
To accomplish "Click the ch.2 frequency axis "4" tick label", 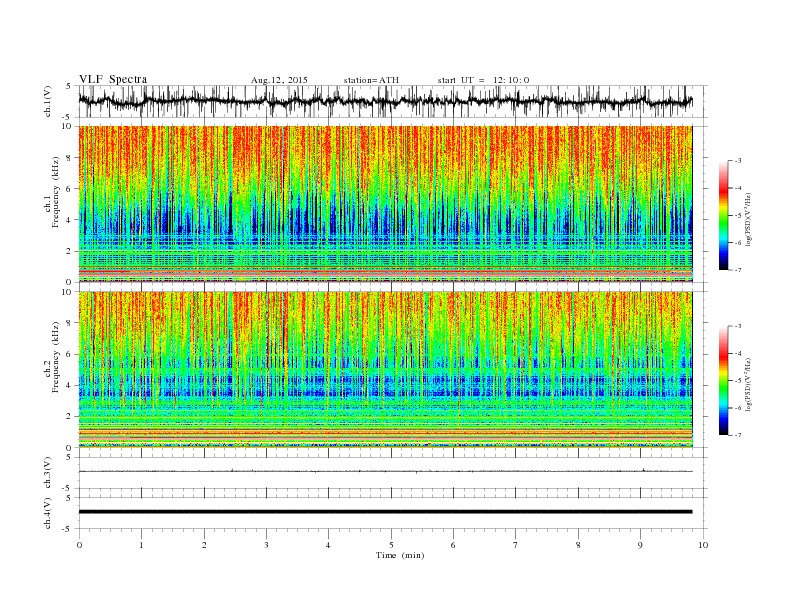I will [70, 385].
